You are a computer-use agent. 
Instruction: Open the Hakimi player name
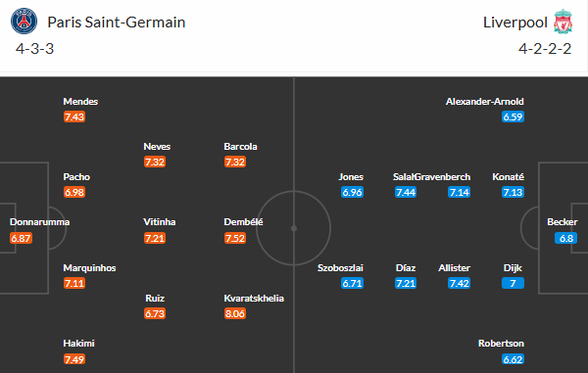pos(78,344)
